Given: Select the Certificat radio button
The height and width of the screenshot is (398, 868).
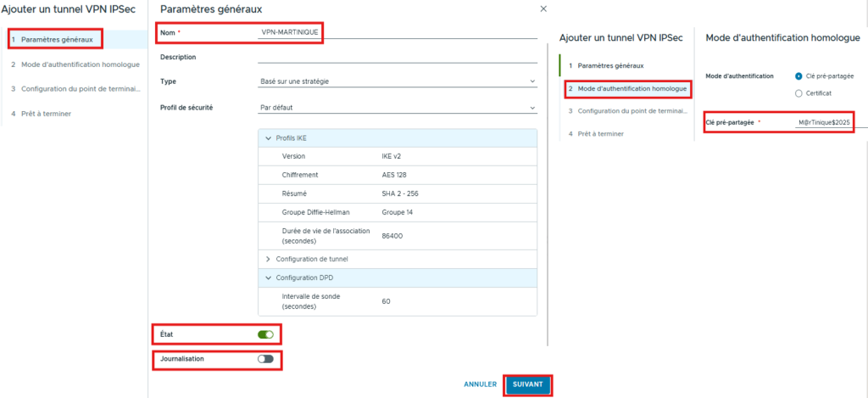Looking at the screenshot, I should click(798, 92).
